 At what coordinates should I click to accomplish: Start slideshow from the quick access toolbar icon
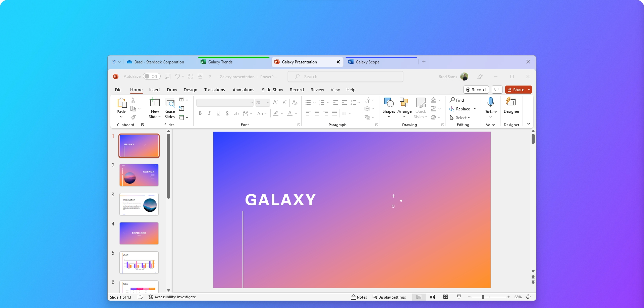pyautogui.click(x=200, y=76)
